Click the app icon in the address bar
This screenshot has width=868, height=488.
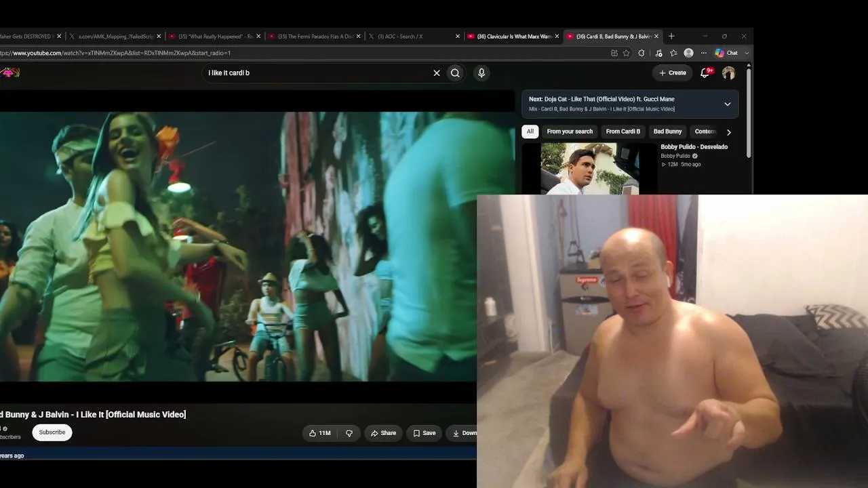(x=614, y=53)
